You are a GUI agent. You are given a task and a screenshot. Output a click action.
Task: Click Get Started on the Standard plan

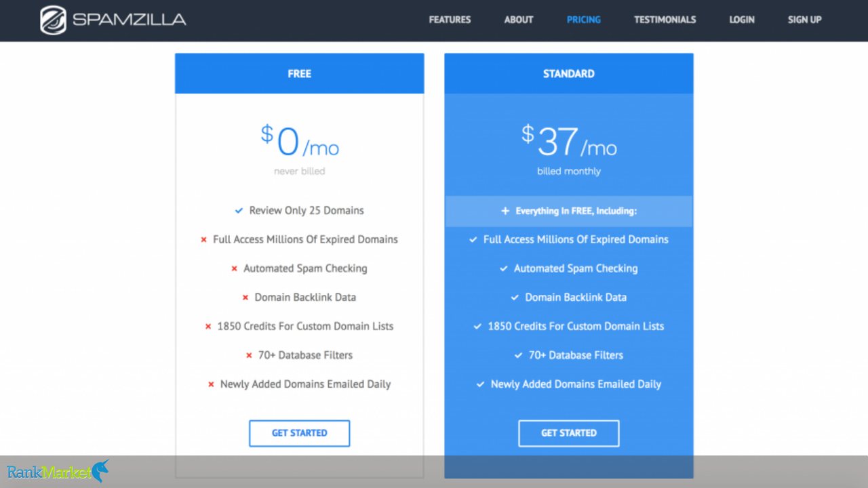569,433
